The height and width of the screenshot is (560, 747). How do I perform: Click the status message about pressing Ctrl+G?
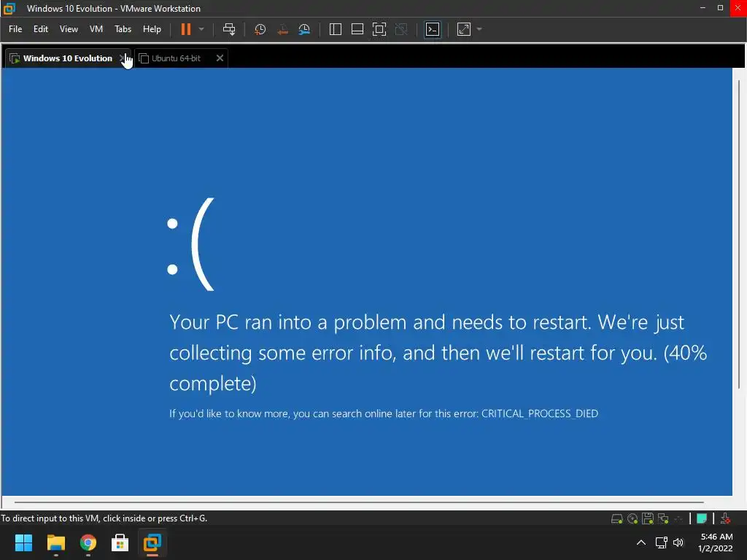104,518
